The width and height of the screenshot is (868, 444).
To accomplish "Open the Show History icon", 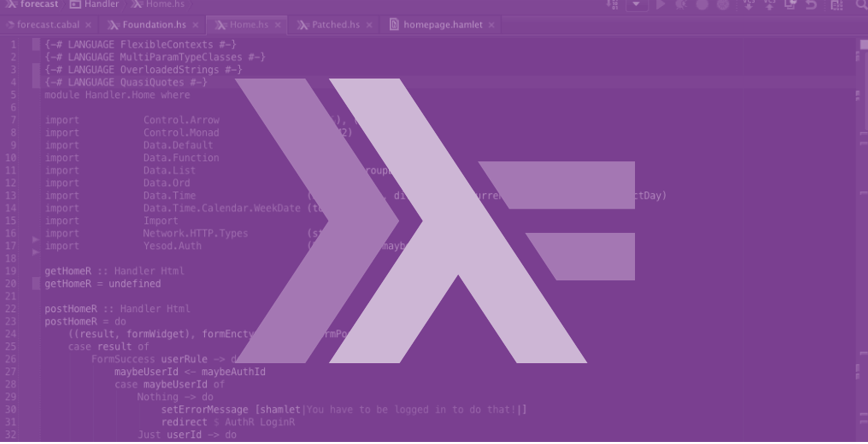I will pos(791,5).
